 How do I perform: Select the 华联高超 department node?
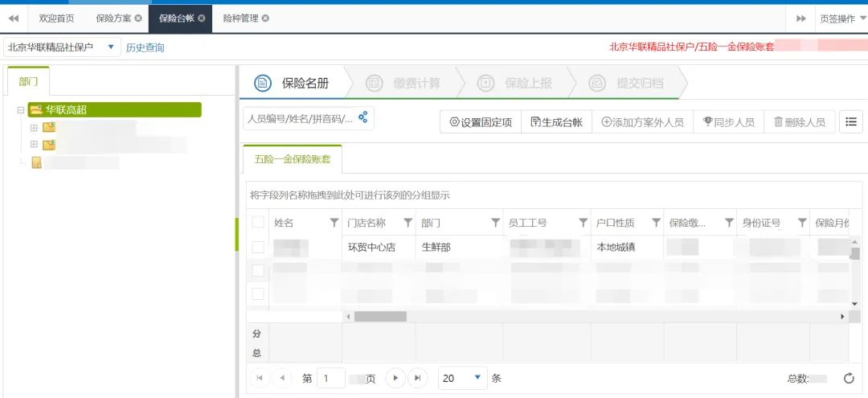click(x=115, y=109)
